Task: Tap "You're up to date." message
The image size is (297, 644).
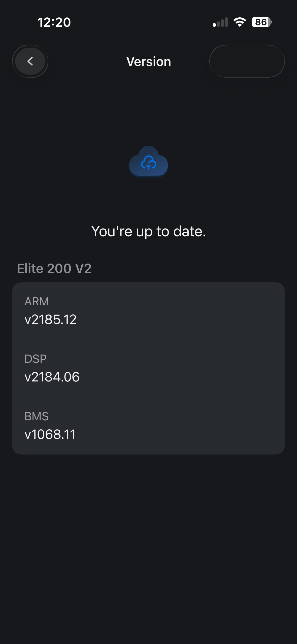Action: pos(149,231)
